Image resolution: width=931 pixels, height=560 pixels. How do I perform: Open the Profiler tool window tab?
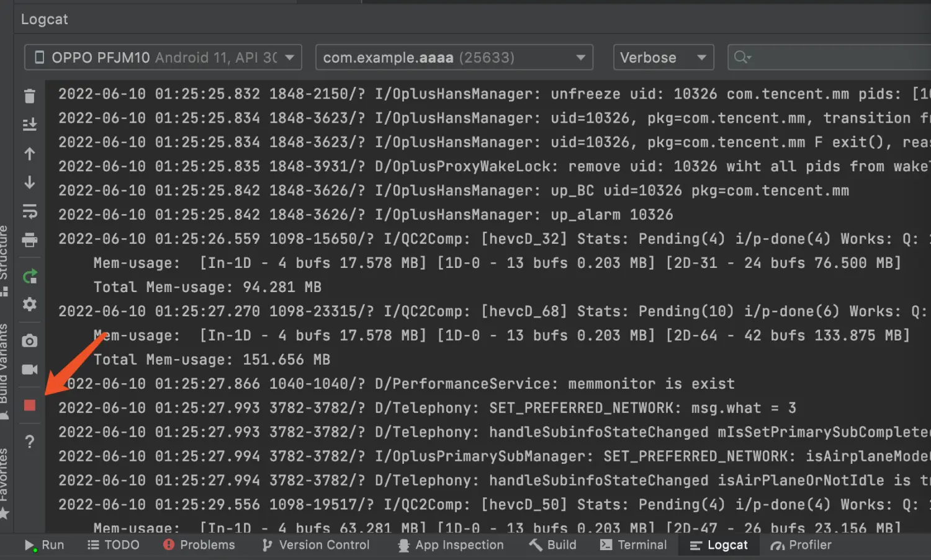(x=801, y=545)
